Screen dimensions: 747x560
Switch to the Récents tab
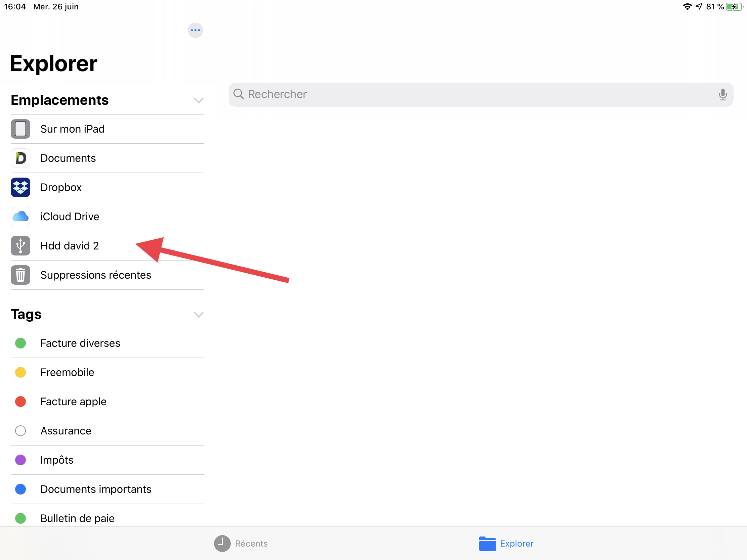click(x=241, y=544)
